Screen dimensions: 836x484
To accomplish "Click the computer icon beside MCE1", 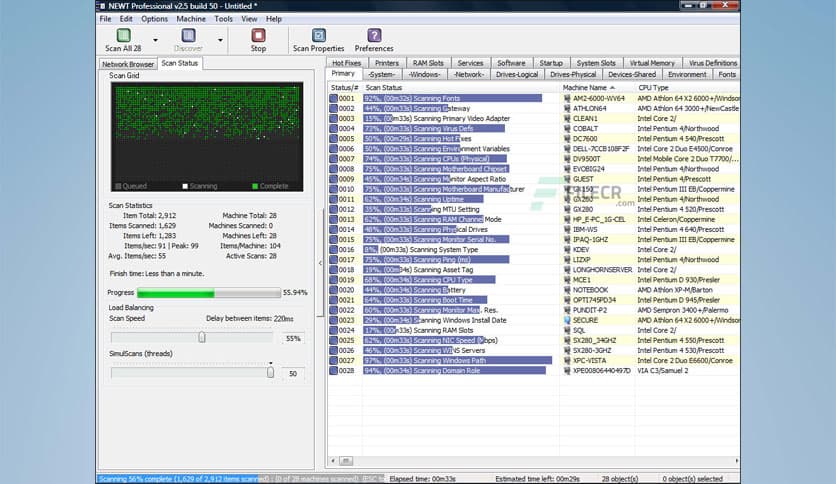I will pos(567,280).
